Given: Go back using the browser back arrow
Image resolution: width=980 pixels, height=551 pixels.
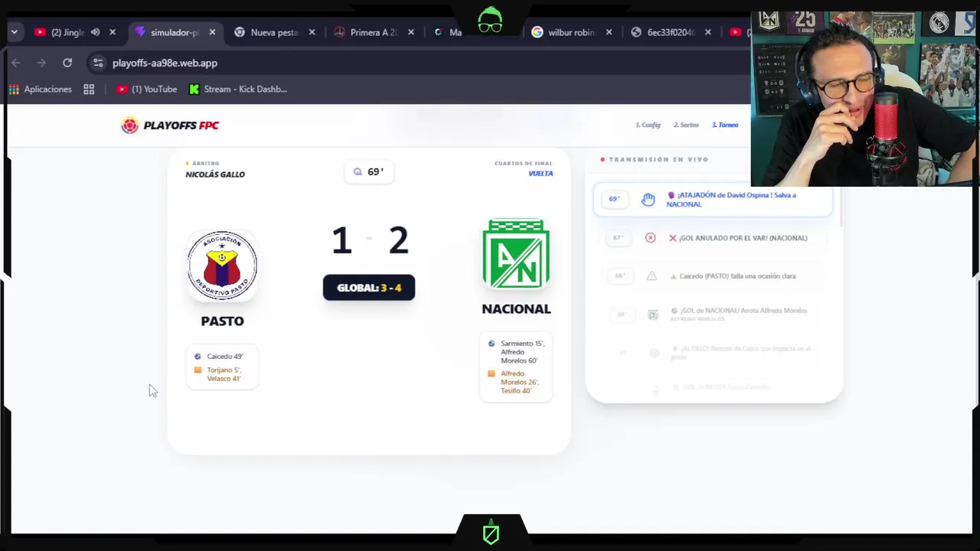Looking at the screenshot, I should pos(16,63).
